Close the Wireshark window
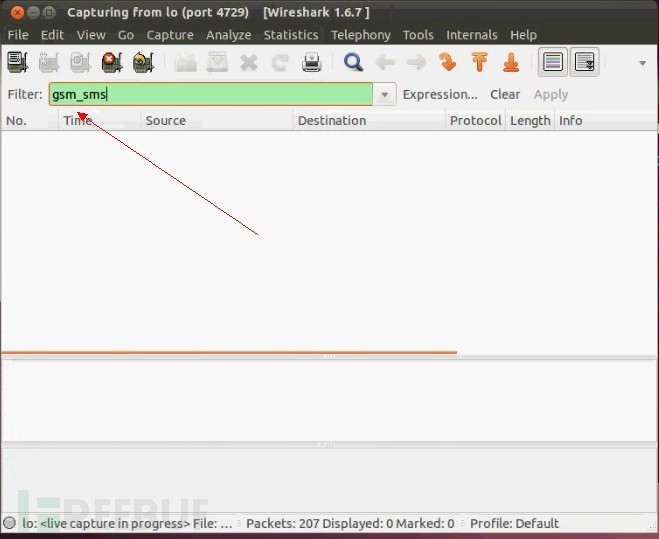The image size is (659, 539). coord(17,13)
